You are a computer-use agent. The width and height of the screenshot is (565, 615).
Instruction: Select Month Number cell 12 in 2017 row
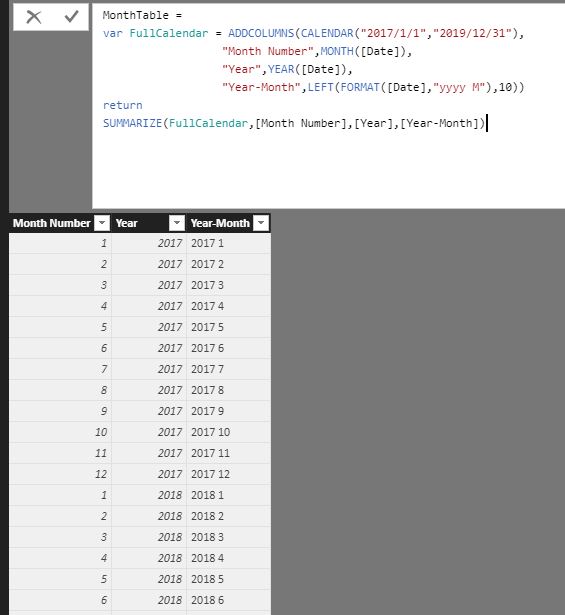(60, 474)
